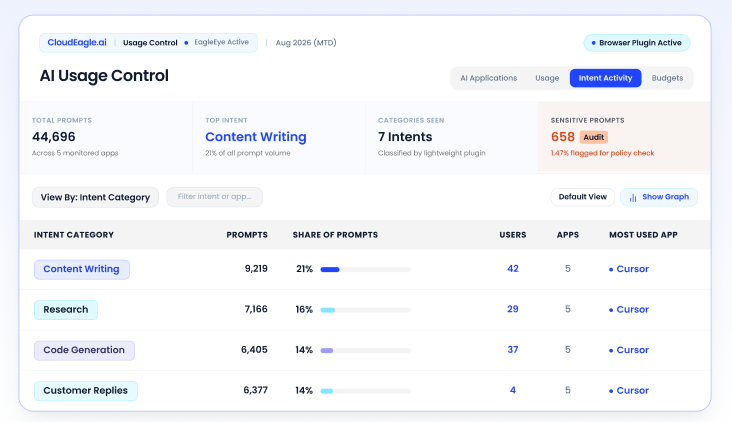Open the Research category tag

coord(66,310)
